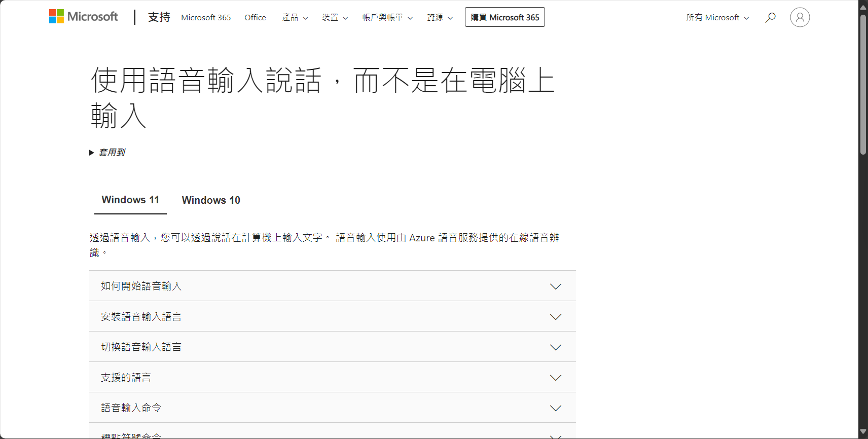Expand the 裝置 dropdown menu
The width and height of the screenshot is (868, 439).
[335, 17]
